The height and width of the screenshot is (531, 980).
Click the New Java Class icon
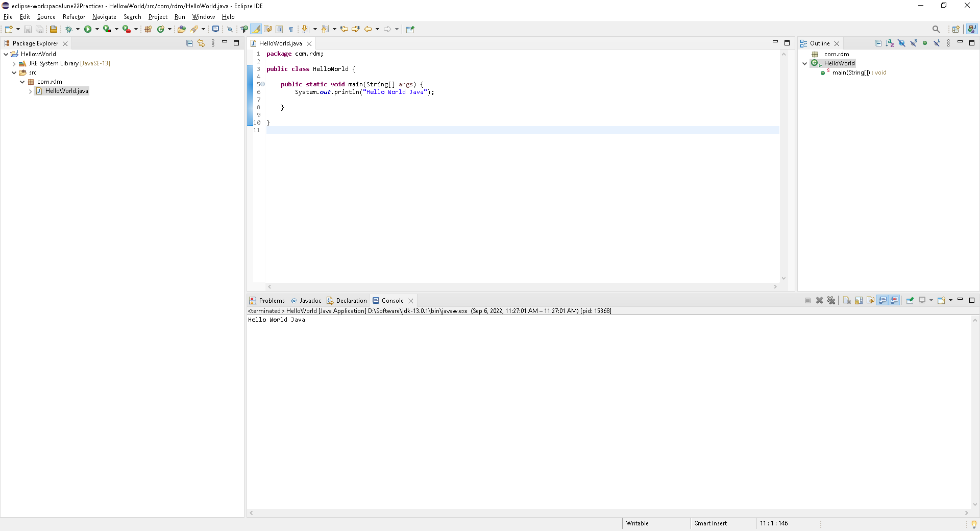click(x=161, y=29)
